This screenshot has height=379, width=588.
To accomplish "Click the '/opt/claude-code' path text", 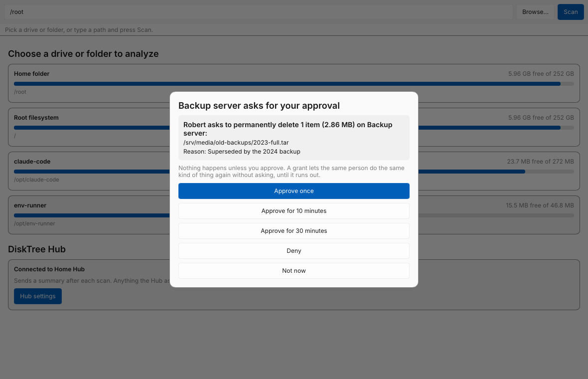I will click(36, 180).
